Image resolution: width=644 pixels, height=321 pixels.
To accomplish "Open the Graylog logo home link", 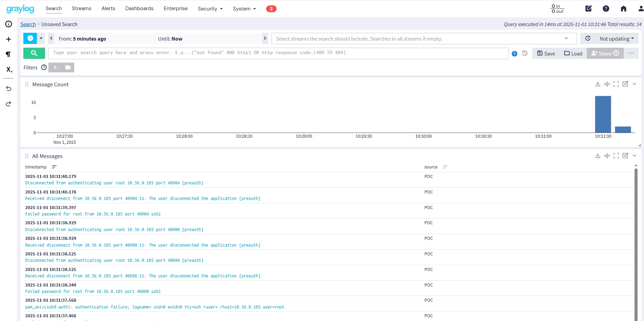I will [20, 9].
